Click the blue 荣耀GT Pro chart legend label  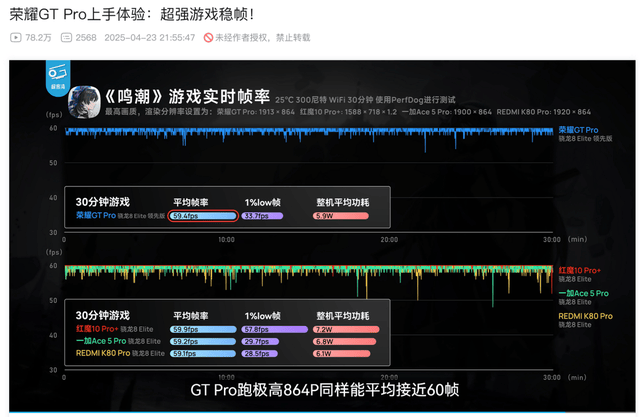(578, 130)
